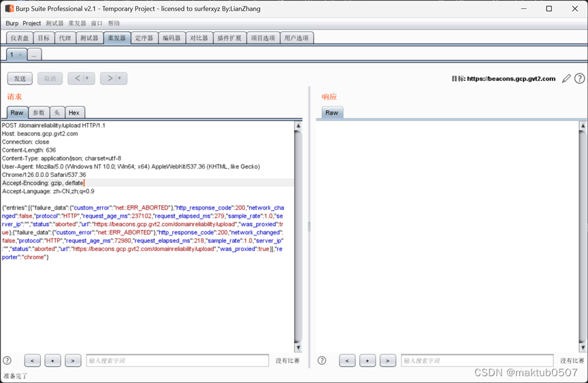Click request scrollbar up arrow
The height and width of the screenshot is (383, 588).
coord(298,126)
